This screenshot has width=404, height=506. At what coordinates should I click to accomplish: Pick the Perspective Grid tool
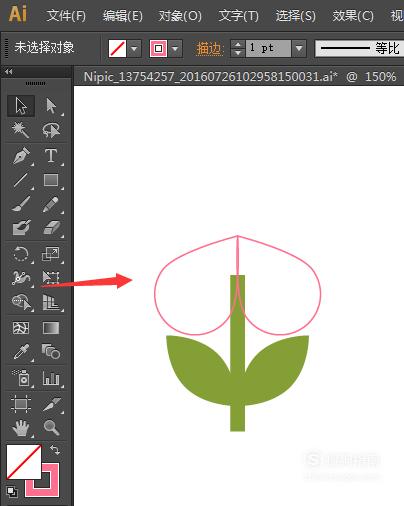(x=51, y=302)
